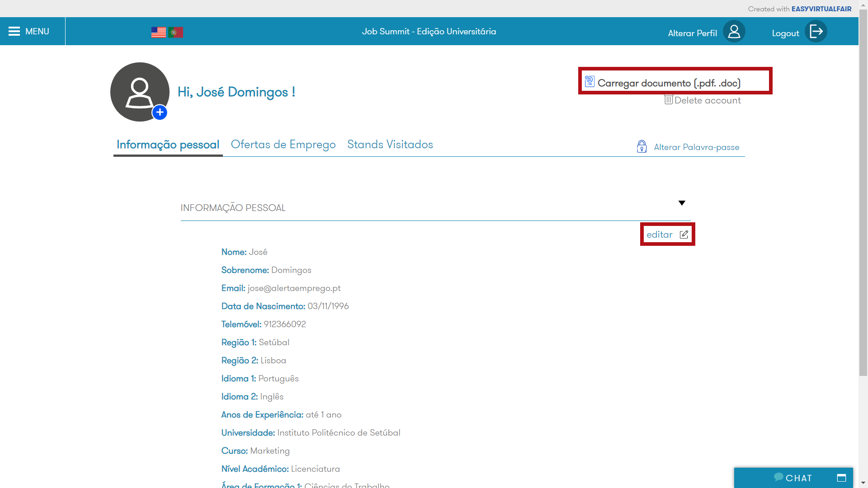Select the Informação pessoal tab

click(x=168, y=145)
